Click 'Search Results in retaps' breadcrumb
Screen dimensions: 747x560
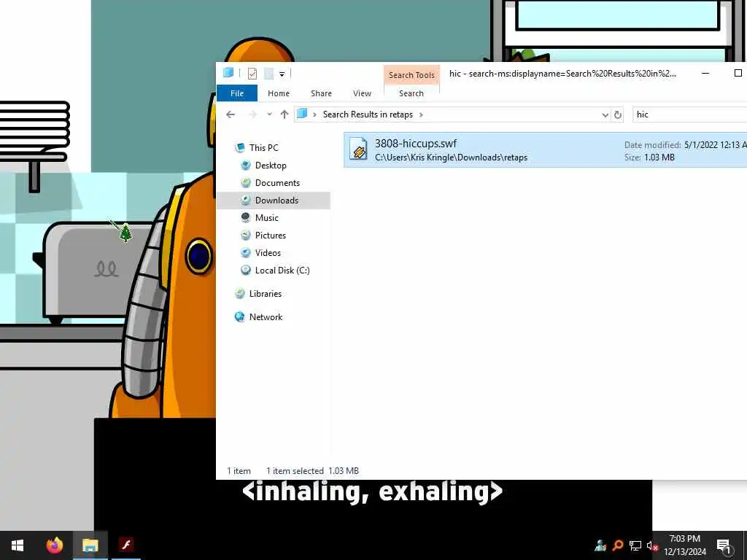368,114
